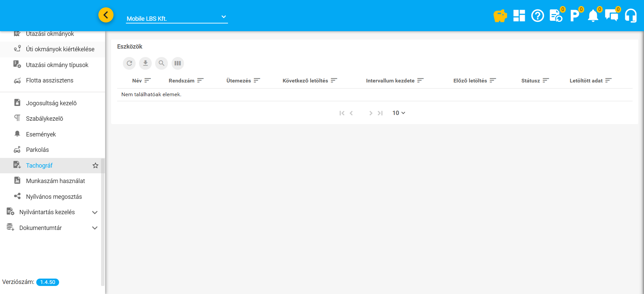The width and height of the screenshot is (644, 294).
Task: Click the refresh icon in Eszközök toolbar
Action: tap(129, 63)
